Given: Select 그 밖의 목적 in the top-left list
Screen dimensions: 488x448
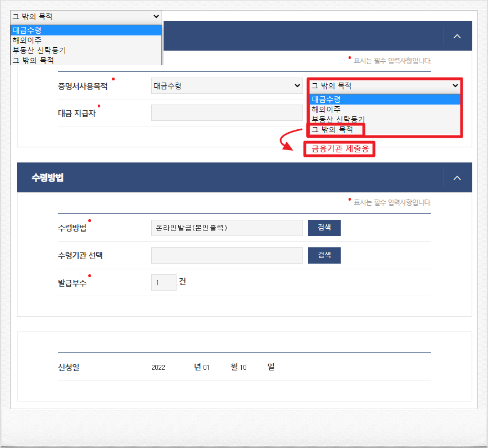Looking at the screenshot, I should tap(86, 60).
